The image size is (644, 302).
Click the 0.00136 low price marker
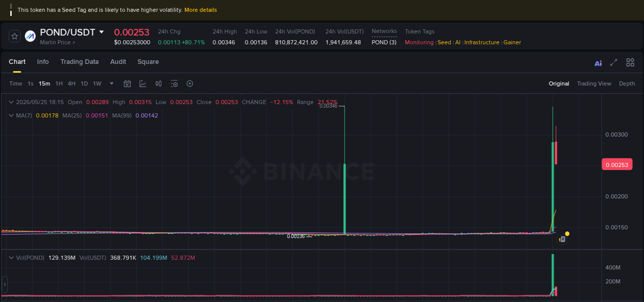coord(296,236)
